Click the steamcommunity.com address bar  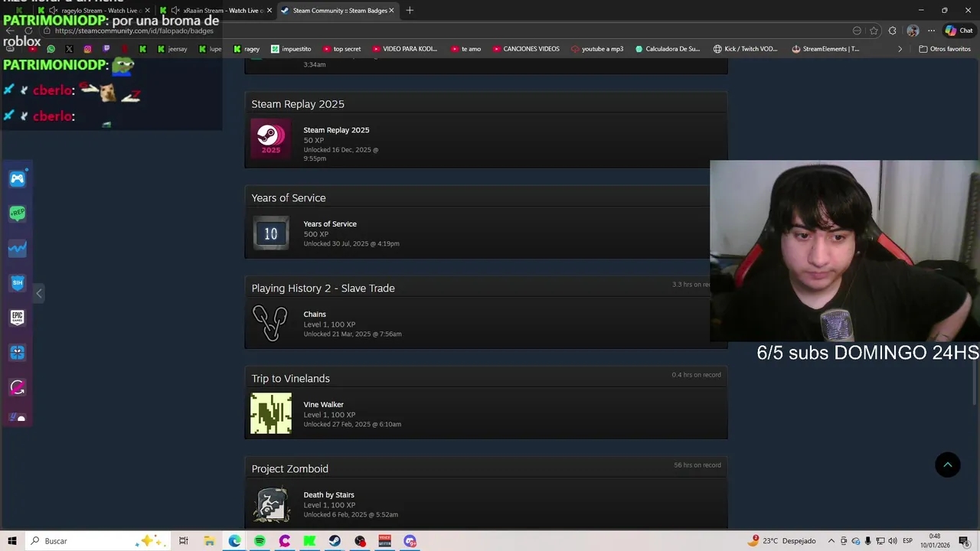coord(444,31)
